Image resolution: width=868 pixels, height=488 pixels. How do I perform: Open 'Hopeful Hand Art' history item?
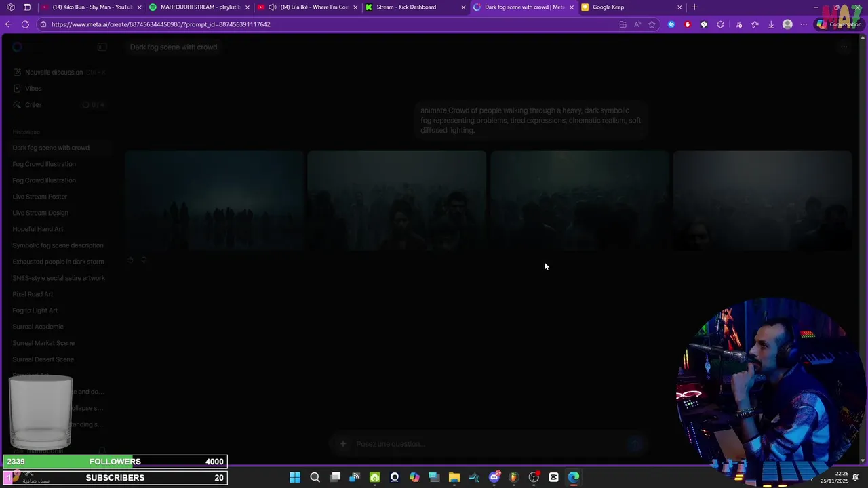[x=37, y=229]
